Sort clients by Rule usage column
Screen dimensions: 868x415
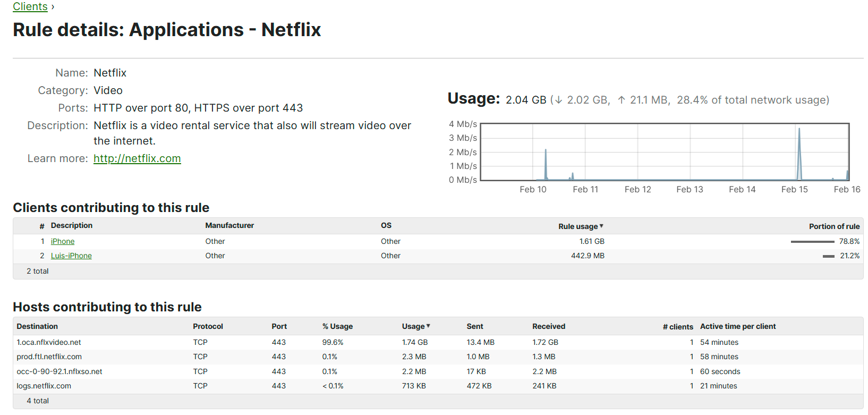coord(581,226)
